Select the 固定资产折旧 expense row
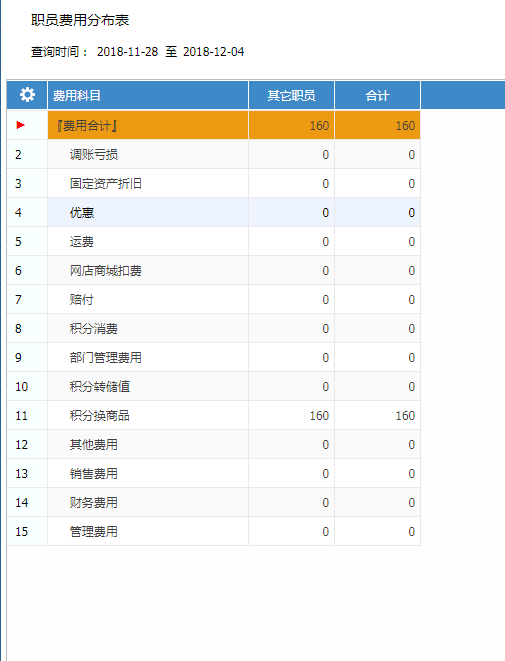Viewport: 505px width, 661px height. click(213, 183)
